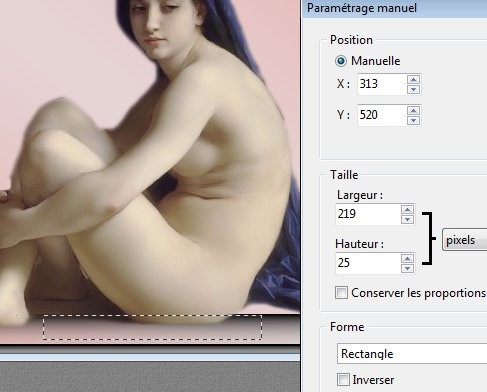Decrease the X position value
487x392 pixels.
(413, 89)
